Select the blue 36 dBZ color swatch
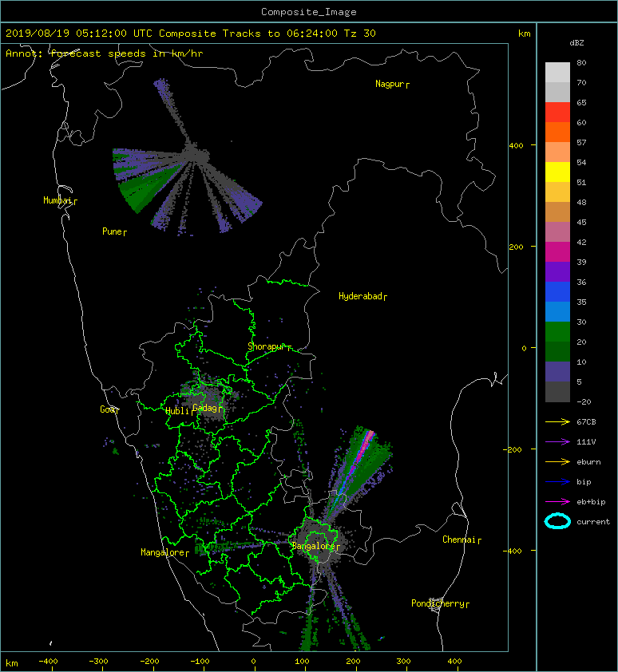 pos(557,291)
